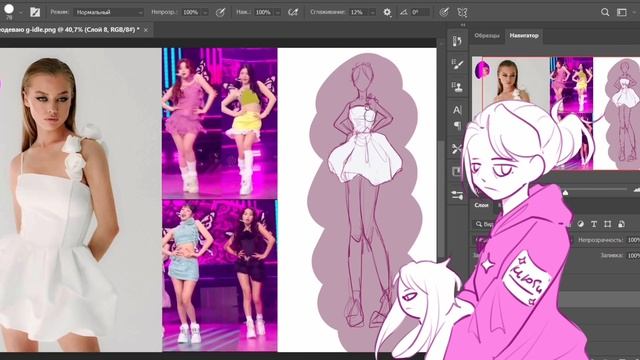Toggle pressure controls brush size
The image size is (640, 360).
[x=444, y=12]
